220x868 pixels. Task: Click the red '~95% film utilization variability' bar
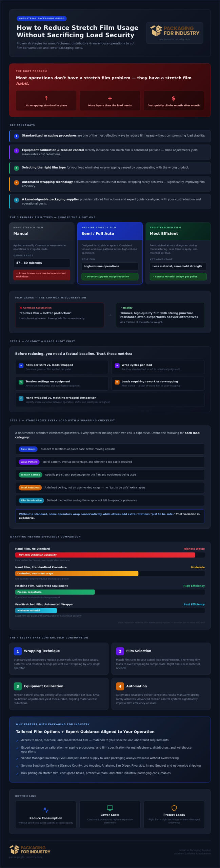click(x=105, y=555)
